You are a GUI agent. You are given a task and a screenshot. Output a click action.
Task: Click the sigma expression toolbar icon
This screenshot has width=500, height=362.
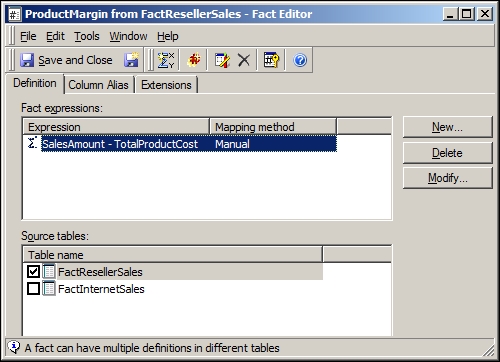click(166, 60)
